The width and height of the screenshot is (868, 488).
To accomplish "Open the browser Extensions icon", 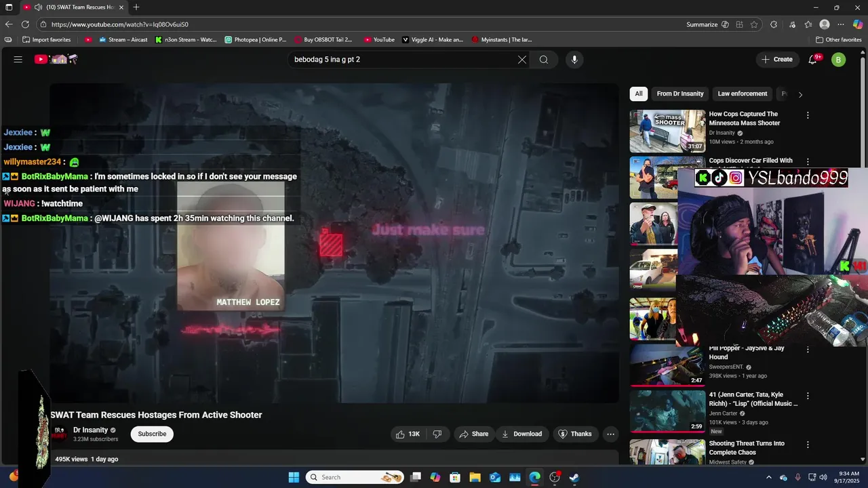I will pyautogui.click(x=774, y=24).
